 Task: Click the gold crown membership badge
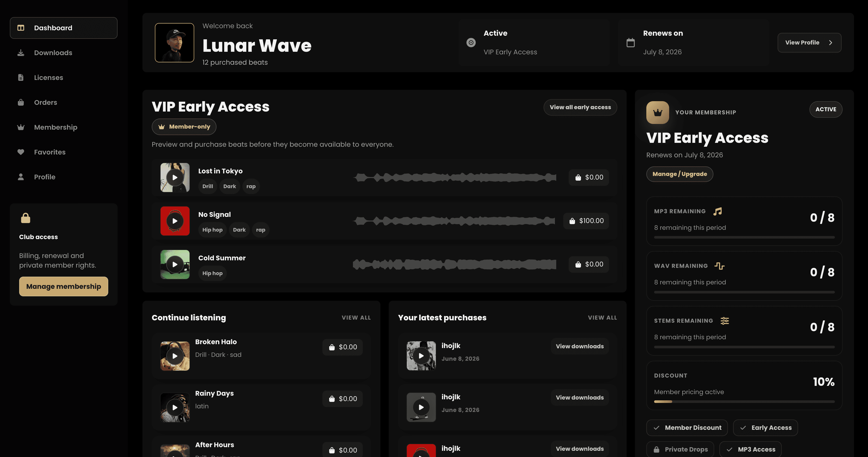[658, 113]
